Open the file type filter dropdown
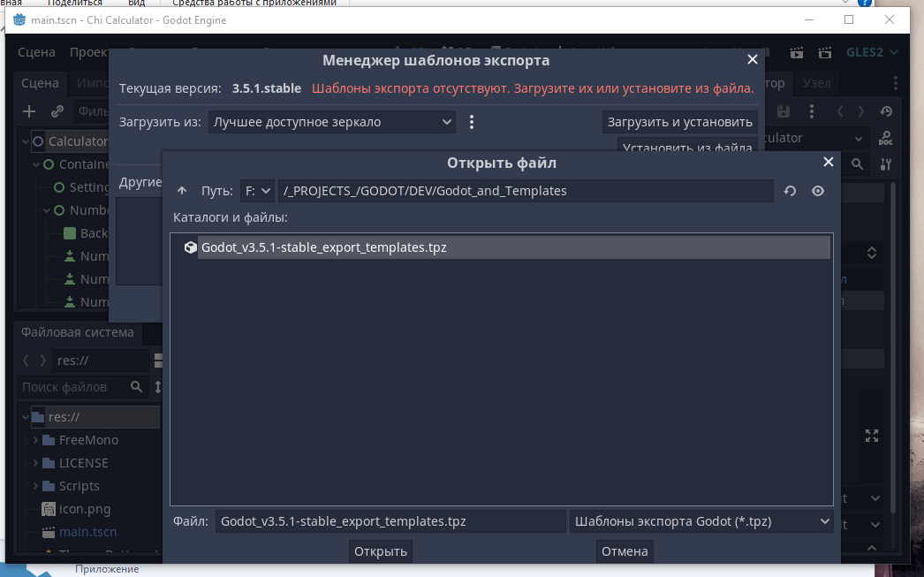This screenshot has height=577, width=924. point(701,521)
